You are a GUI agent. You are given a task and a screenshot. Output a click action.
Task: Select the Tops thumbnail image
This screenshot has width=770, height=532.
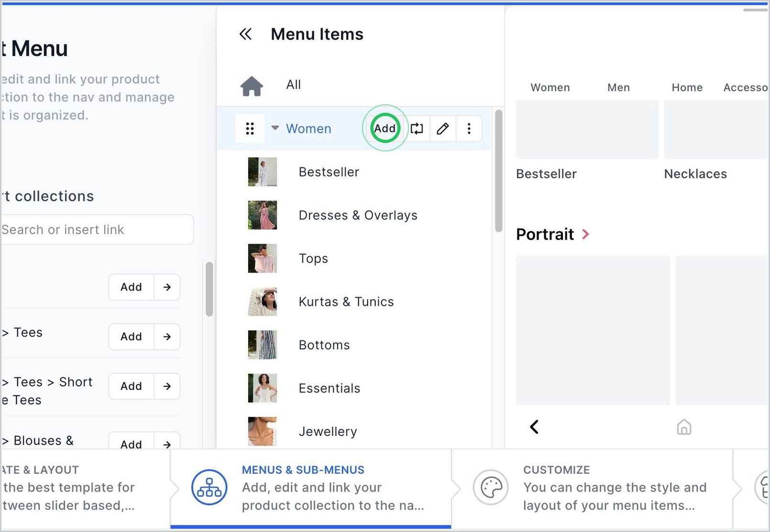click(262, 258)
